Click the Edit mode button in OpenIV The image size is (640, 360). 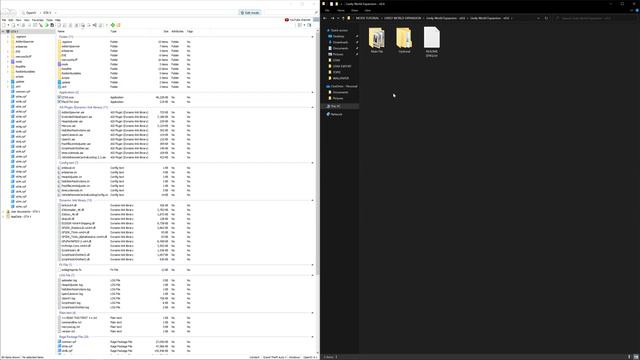pos(250,13)
